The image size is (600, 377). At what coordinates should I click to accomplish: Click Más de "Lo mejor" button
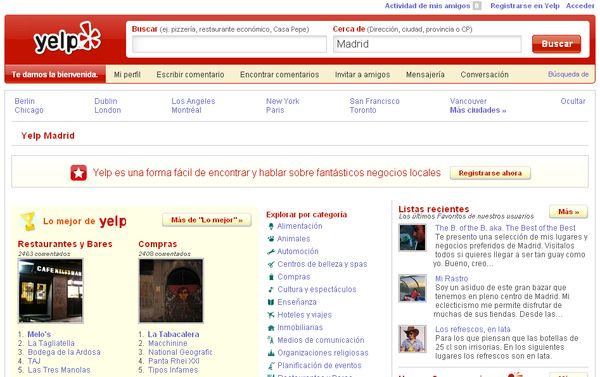click(x=207, y=220)
